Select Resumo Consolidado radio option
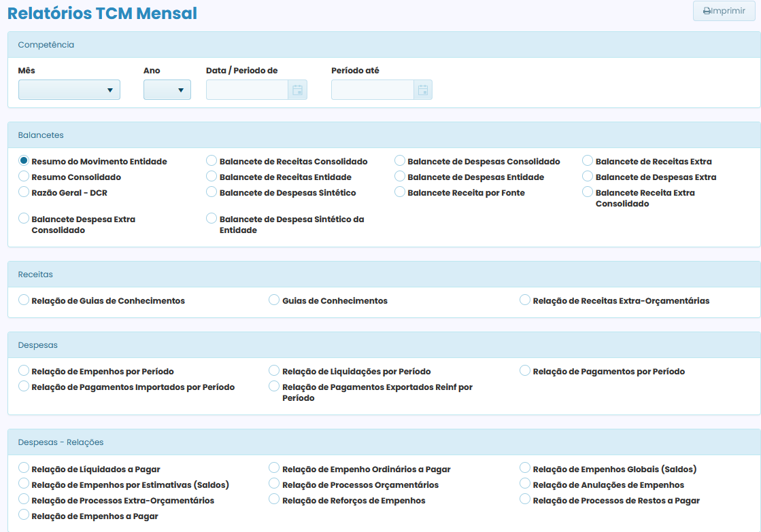This screenshot has height=532, width=761. (24, 177)
